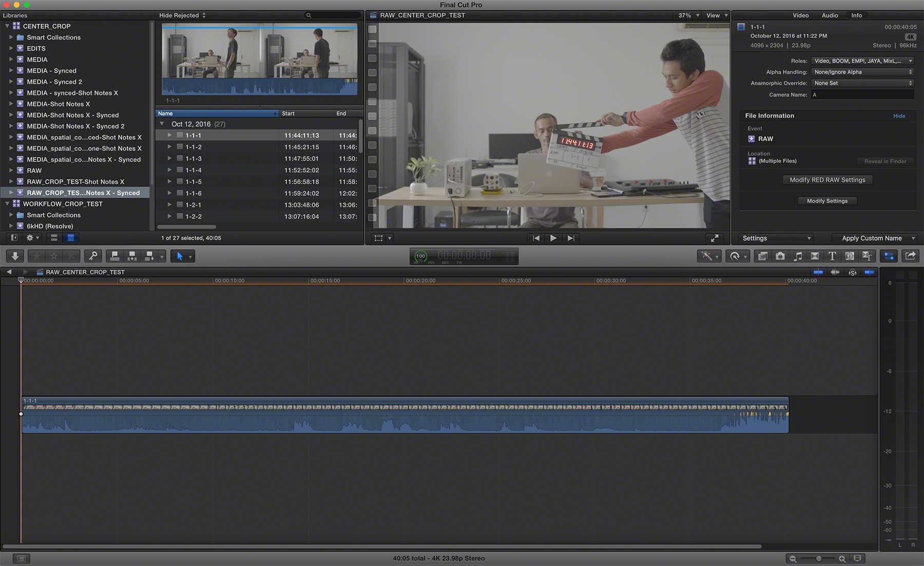
Task: Open the Effects browser icon
Action: coord(763,256)
